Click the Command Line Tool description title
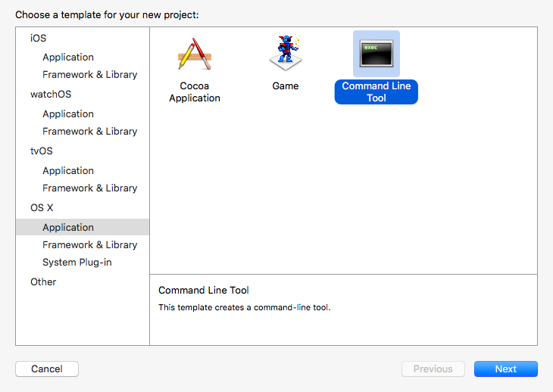This screenshot has width=553, height=392. coord(204,290)
